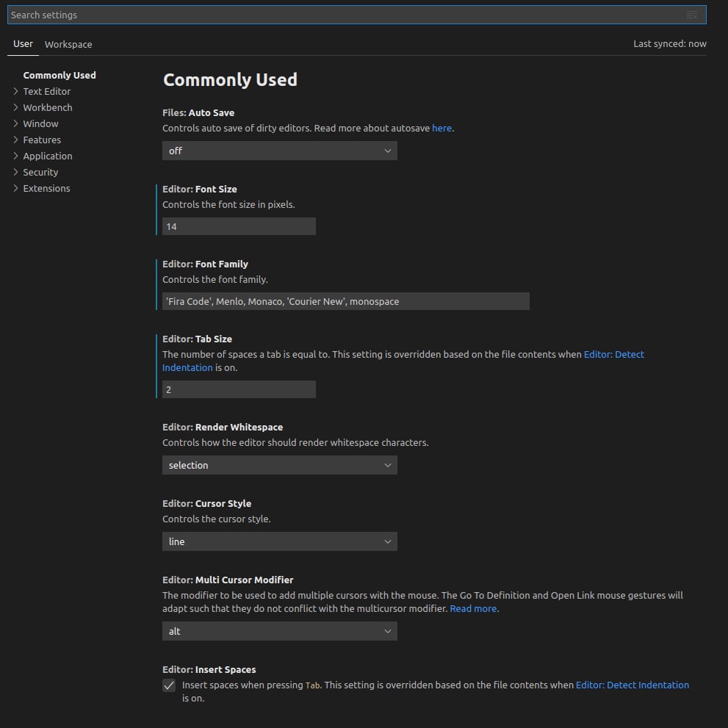Click the Font Family text field

click(345, 301)
